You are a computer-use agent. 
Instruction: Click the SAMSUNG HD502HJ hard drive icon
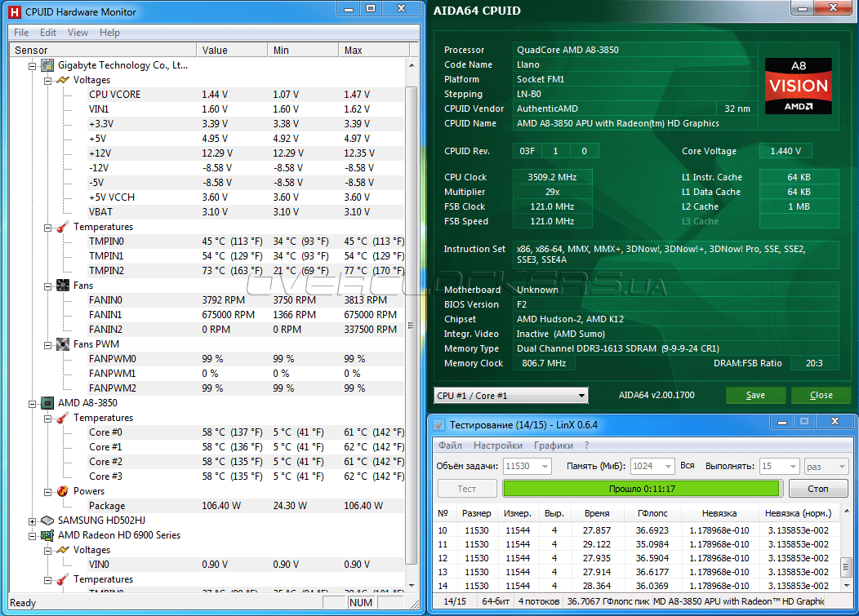click(47, 521)
